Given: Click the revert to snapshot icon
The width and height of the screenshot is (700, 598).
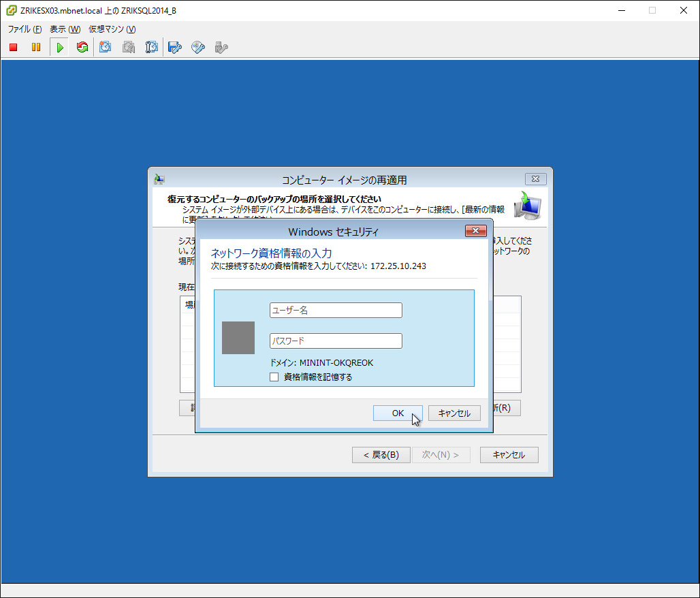Looking at the screenshot, I should (x=129, y=48).
